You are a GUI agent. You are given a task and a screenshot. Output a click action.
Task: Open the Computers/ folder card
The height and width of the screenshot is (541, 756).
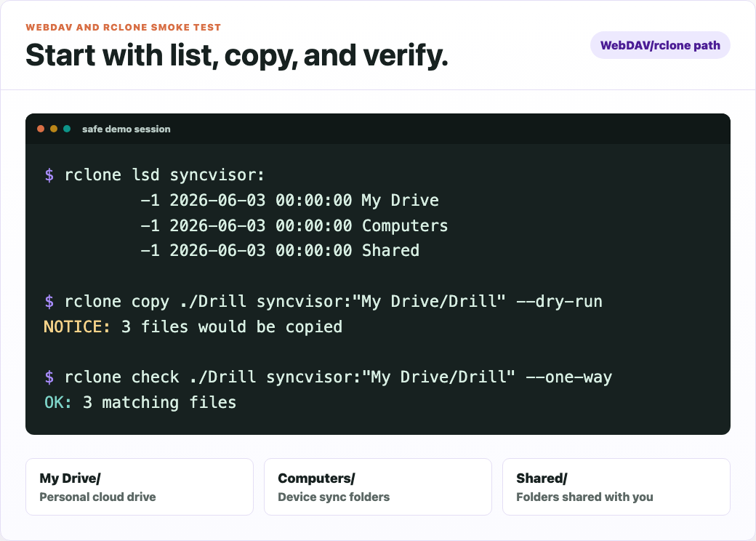(x=378, y=487)
